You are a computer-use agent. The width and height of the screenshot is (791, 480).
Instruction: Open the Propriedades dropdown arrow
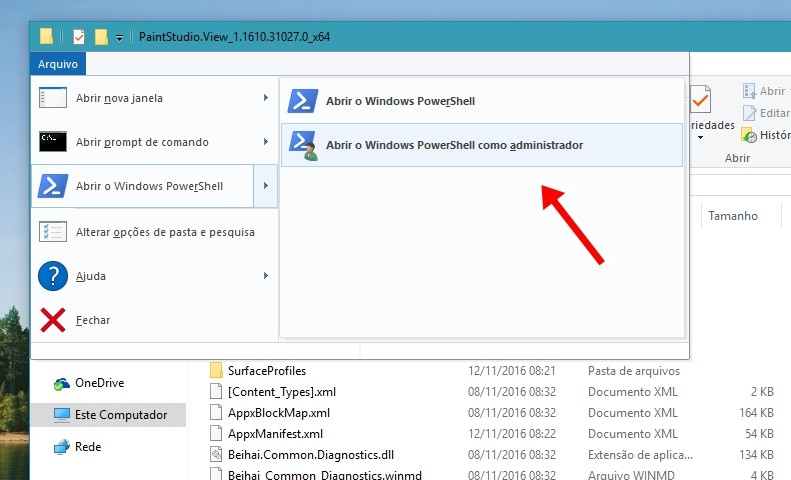(700, 138)
